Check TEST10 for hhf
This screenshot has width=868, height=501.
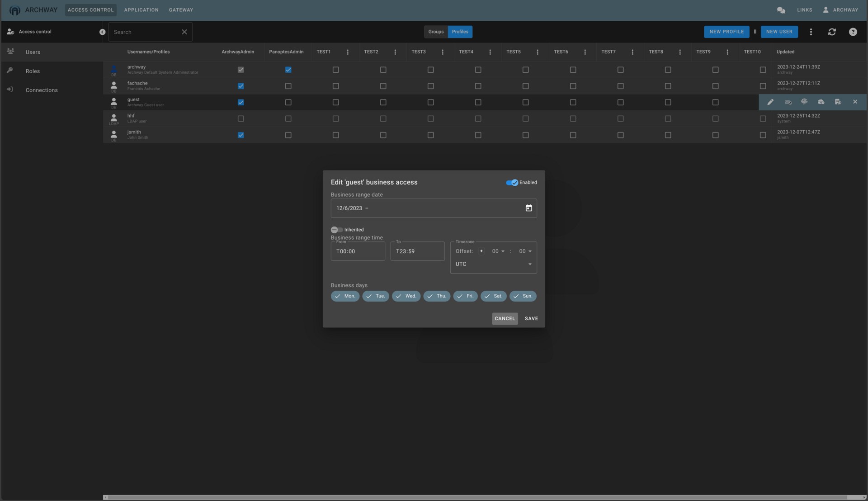(x=763, y=118)
